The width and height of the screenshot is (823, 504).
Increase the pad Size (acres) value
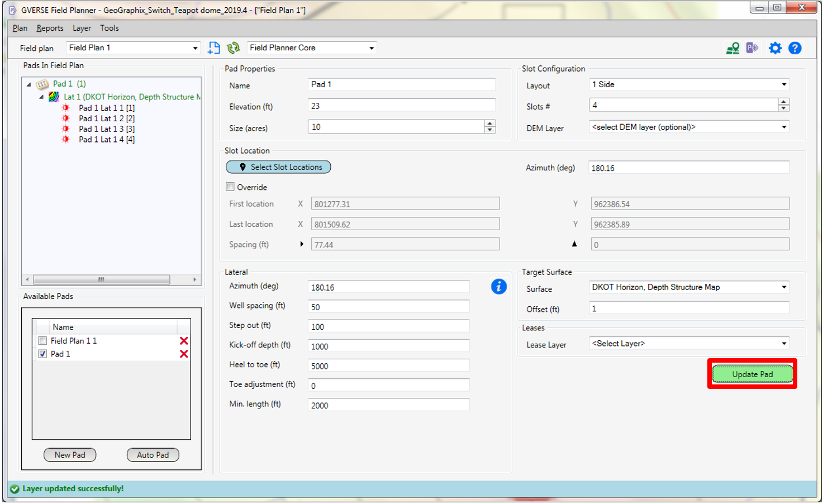pos(490,123)
